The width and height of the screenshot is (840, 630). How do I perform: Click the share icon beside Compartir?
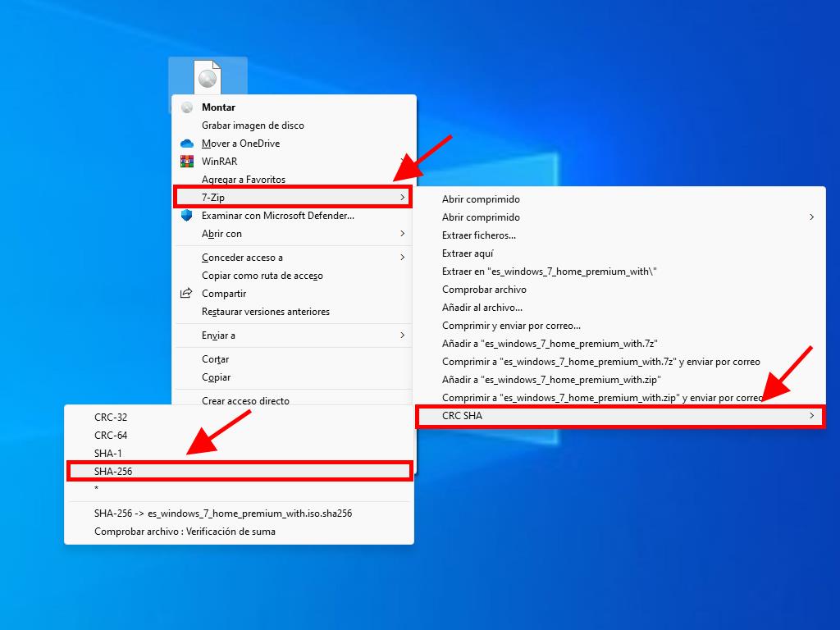pyautogui.click(x=186, y=293)
